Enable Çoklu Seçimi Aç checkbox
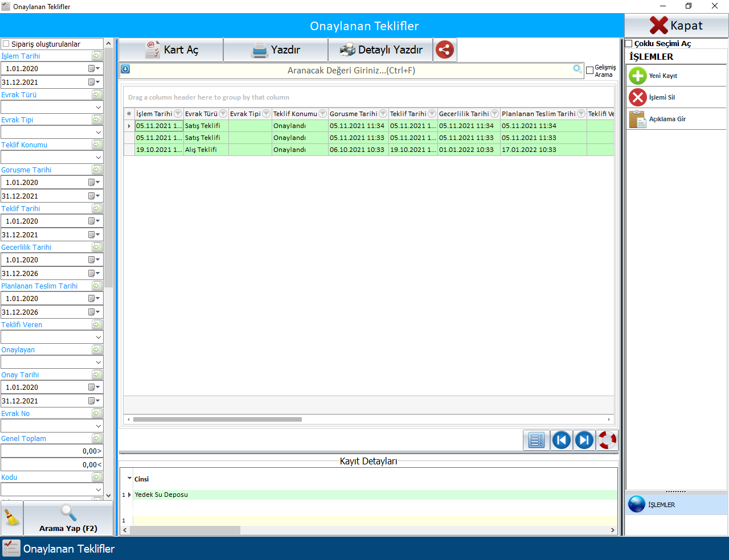This screenshot has height=560, width=729. click(x=629, y=44)
